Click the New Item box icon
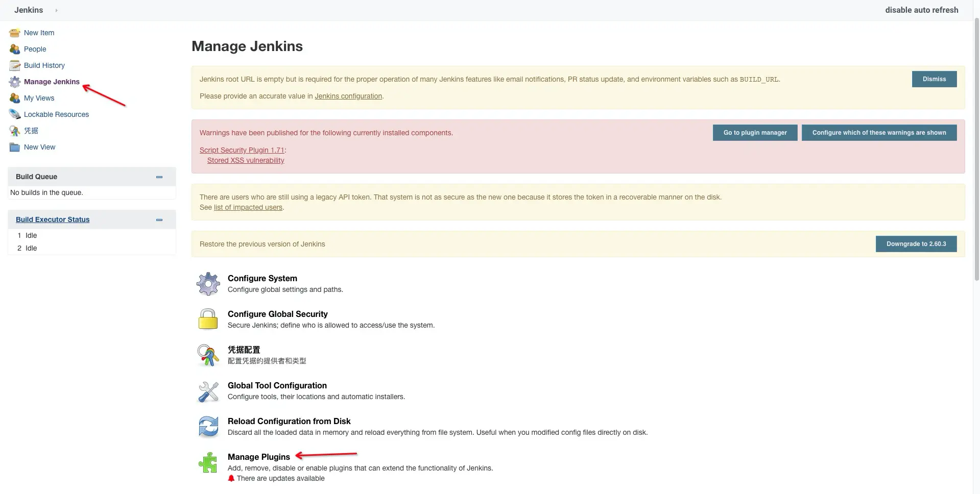 pyautogui.click(x=15, y=33)
